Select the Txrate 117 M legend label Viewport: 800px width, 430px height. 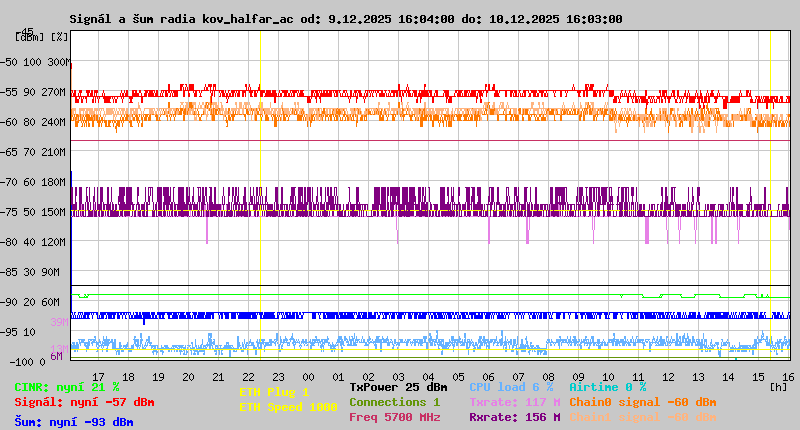coord(514,402)
